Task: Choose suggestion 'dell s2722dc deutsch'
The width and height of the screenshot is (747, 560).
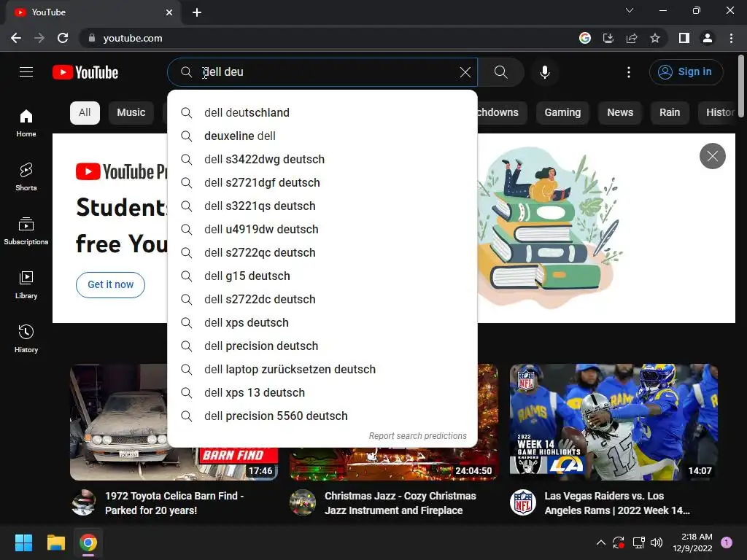Action: click(322, 300)
